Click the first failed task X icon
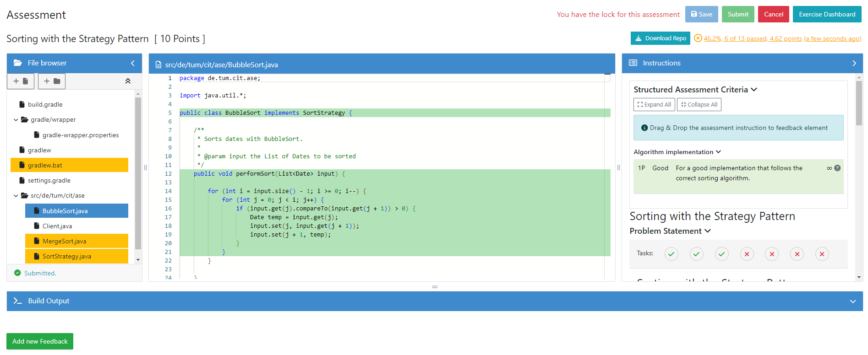 tap(747, 254)
